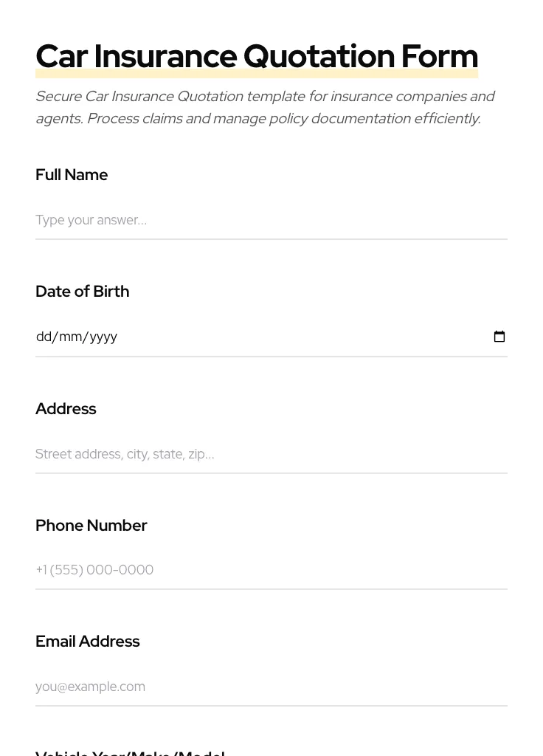
Task: Focus the Street address input field
Action: (x=271, y=454)
